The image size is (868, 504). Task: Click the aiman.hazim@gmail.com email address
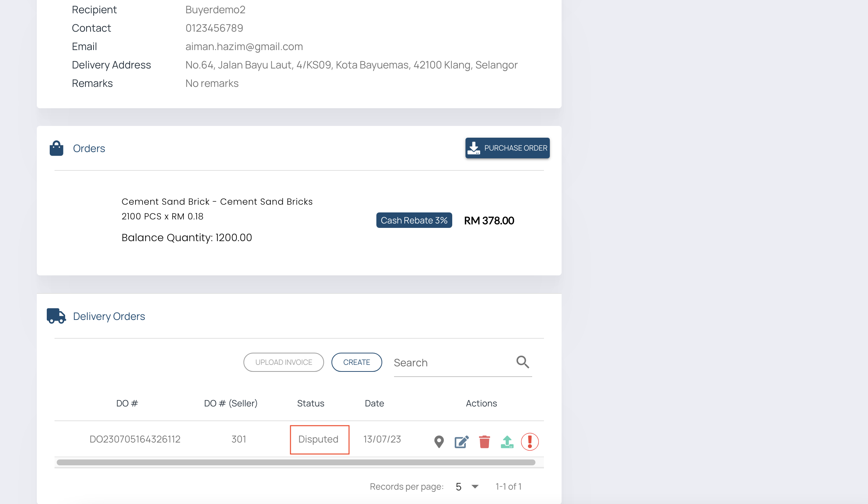tap(244, 46)
